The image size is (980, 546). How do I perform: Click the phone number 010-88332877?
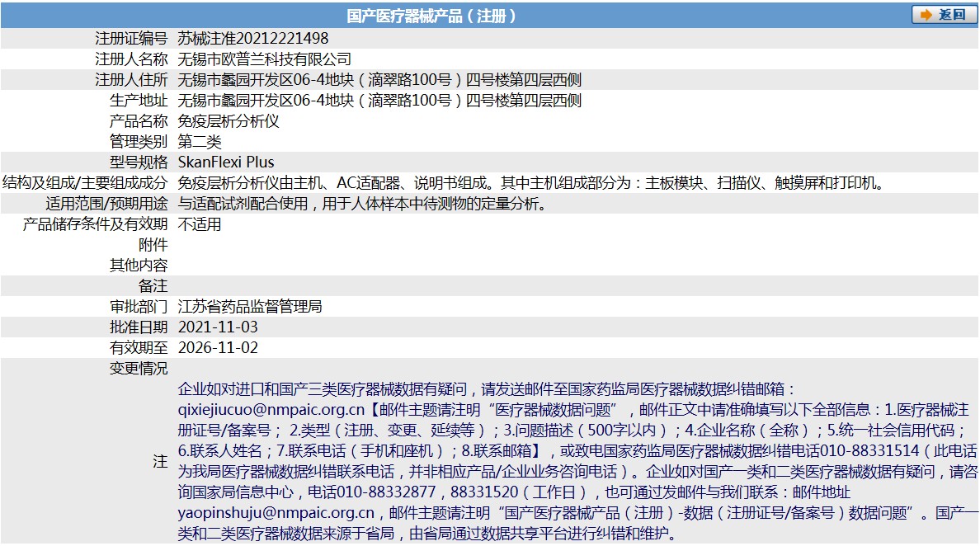coord(386,492)
